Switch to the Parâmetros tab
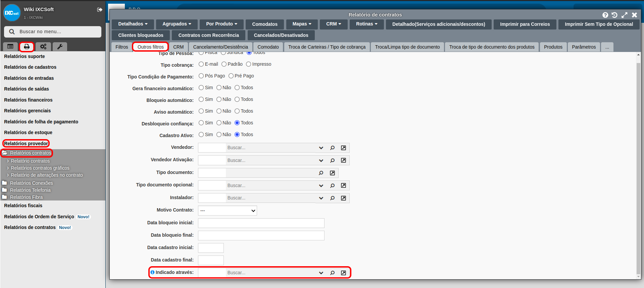Image resolution: width=644 pixels, height=288 pixels. tap(584, 47)
